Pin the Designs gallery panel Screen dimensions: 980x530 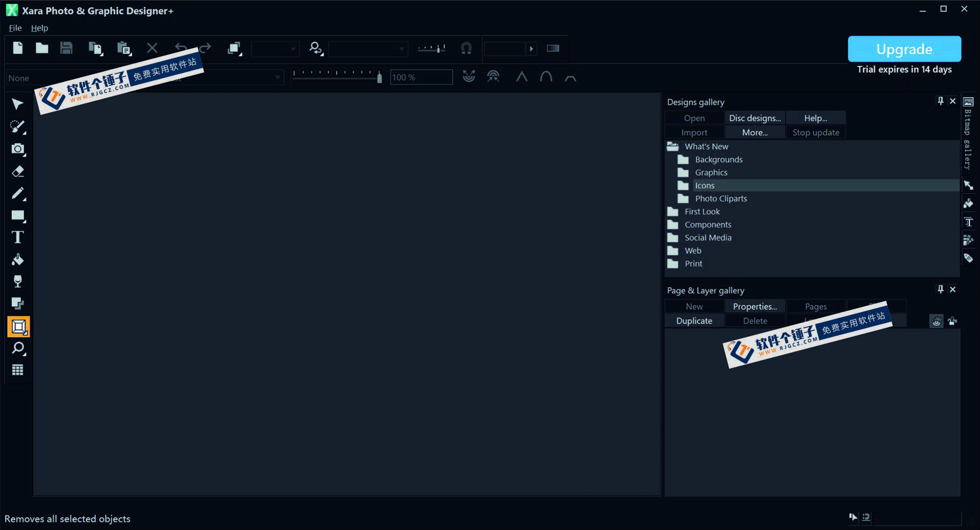click(x=940, y=101)
